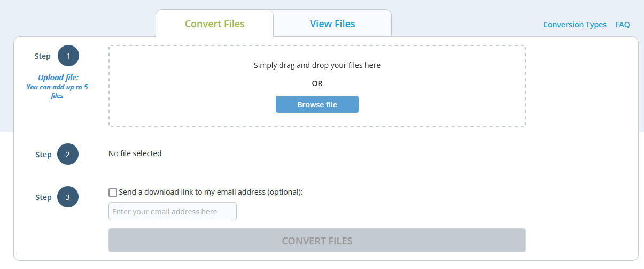Click the 'Step' label beside circle 2

tap(43, 155)
